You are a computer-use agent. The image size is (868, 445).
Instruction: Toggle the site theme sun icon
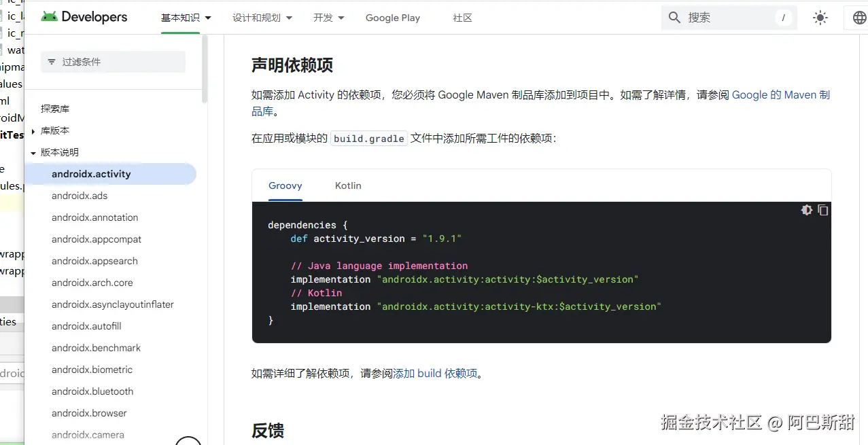point(820,18)
